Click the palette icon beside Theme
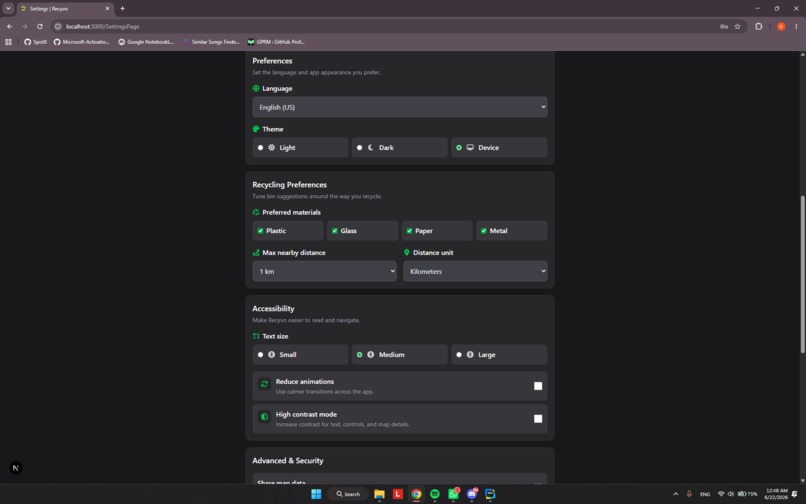The width and height of the screenshot is (806, 504). click(x=256, y=129)
